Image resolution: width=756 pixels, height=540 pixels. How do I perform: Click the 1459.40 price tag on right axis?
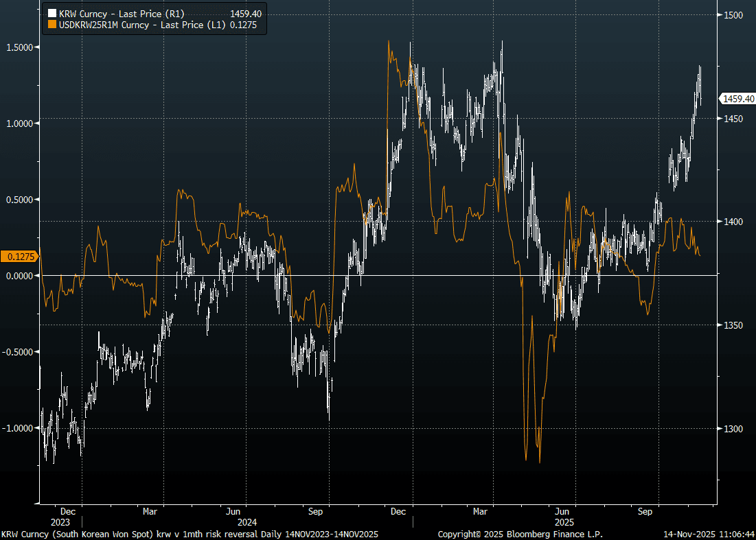click(736, 99)
